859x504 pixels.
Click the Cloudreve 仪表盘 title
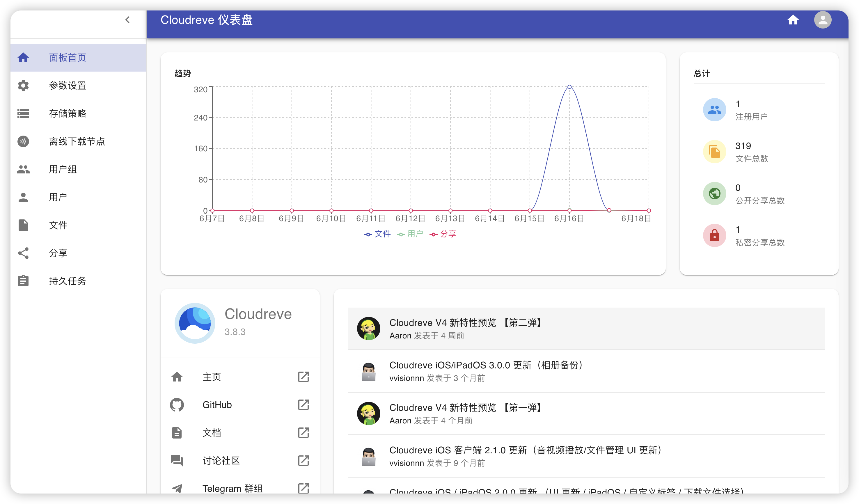(x=206, y=20)
